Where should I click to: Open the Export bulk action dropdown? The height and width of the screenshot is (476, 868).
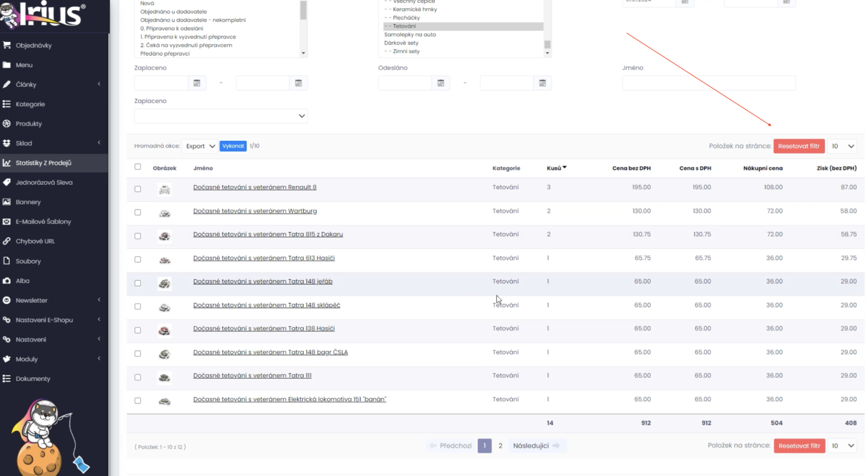200,146
